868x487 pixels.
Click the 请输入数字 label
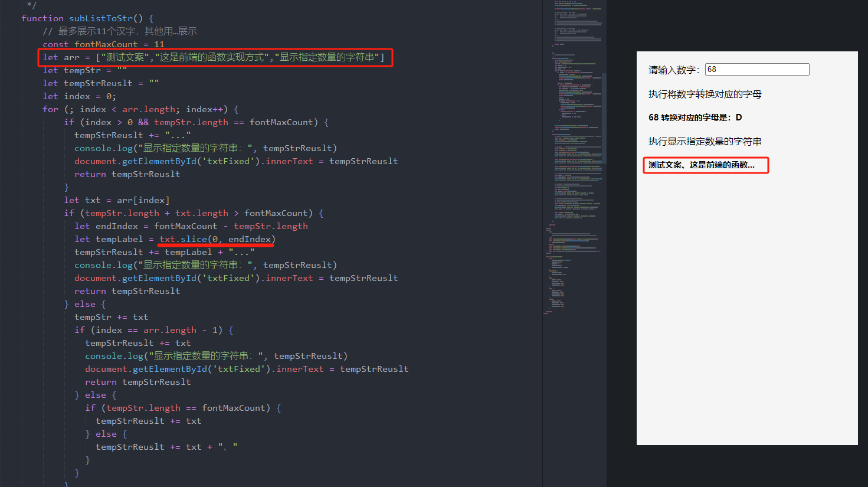tap(674, 70)
